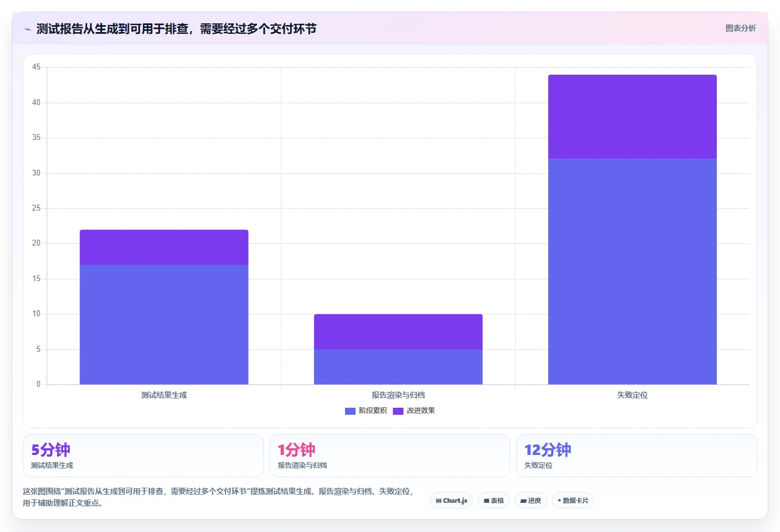Select the 数据卡片 tag chip
This screenshot has height=532, width=780.
point(573,501)
